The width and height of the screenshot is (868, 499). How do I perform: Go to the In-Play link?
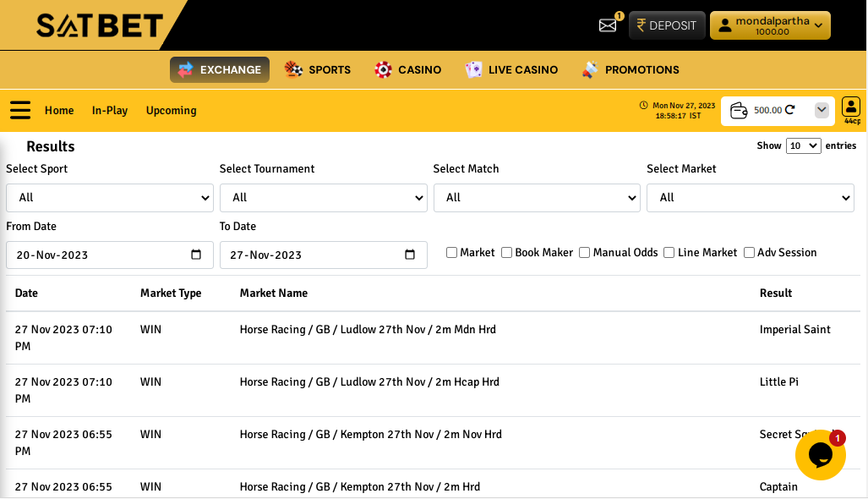point(110,111)
